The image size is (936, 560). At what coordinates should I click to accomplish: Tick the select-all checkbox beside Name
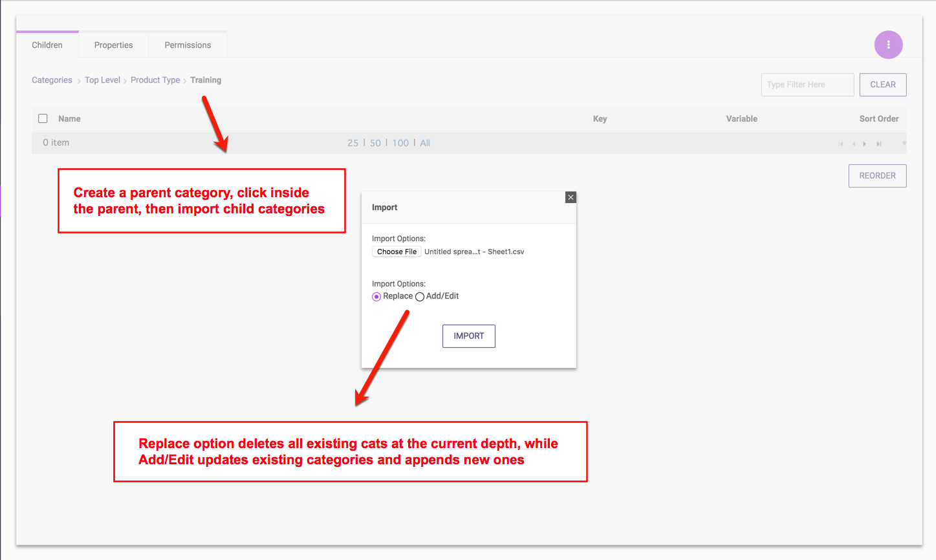pos(43,118)
